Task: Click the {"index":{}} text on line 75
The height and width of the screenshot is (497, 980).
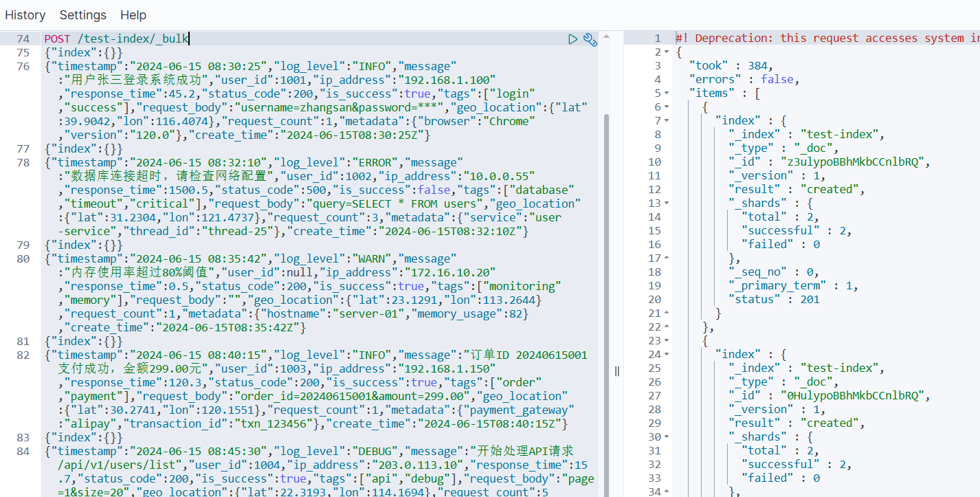Action: pyautogui.click(x=84, y=52)
